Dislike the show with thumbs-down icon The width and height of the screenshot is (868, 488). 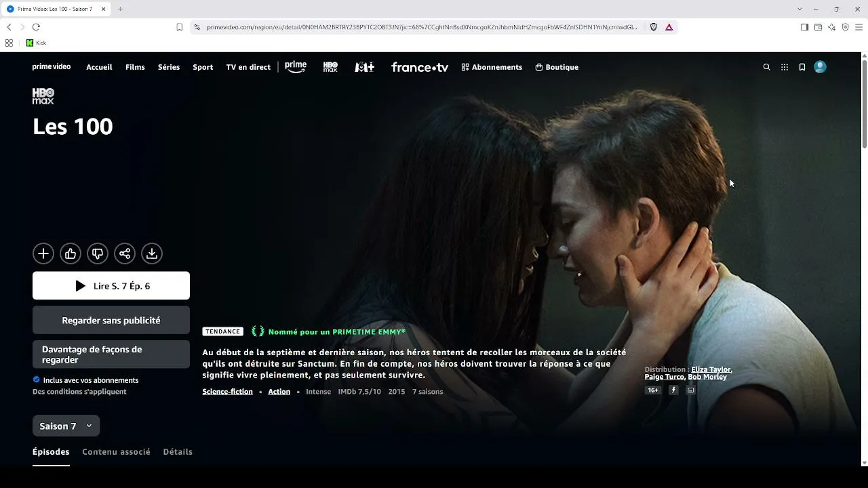(x=98, y=253)
